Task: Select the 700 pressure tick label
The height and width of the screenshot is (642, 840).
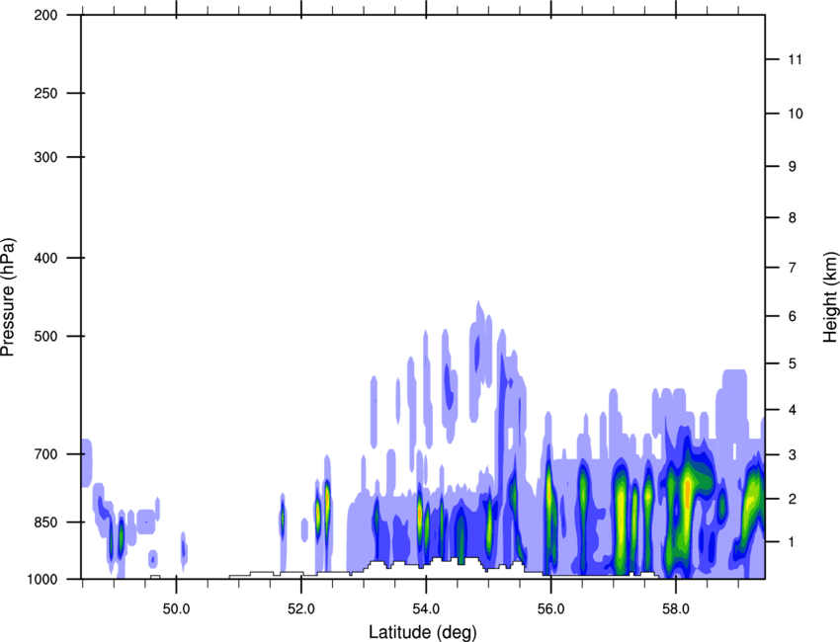Action: (x=45, y=454)
